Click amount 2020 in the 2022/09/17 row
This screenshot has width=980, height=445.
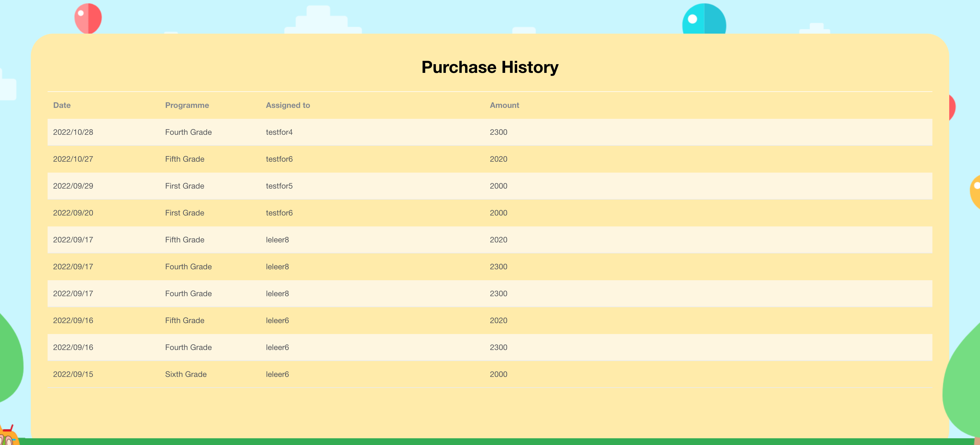tap(498, 240)
